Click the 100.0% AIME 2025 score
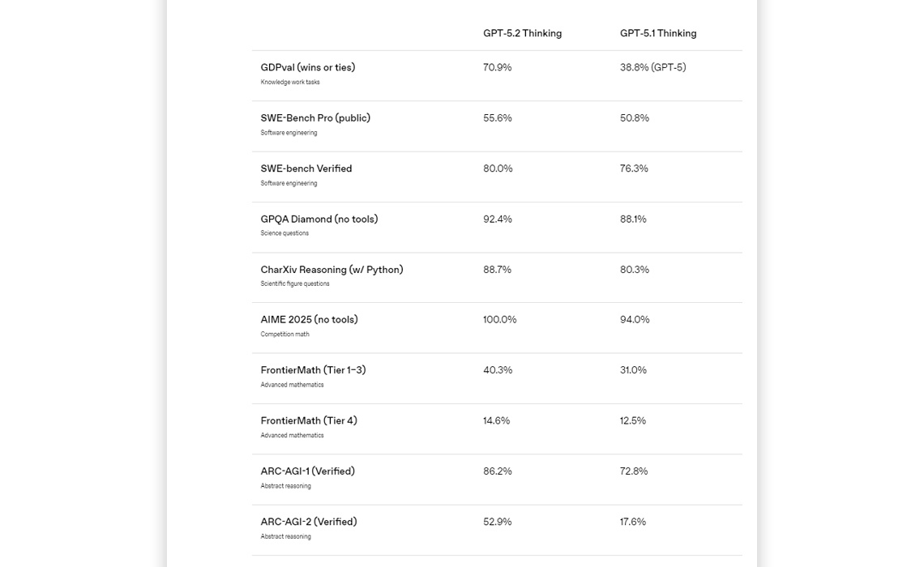 pos(499,320)
